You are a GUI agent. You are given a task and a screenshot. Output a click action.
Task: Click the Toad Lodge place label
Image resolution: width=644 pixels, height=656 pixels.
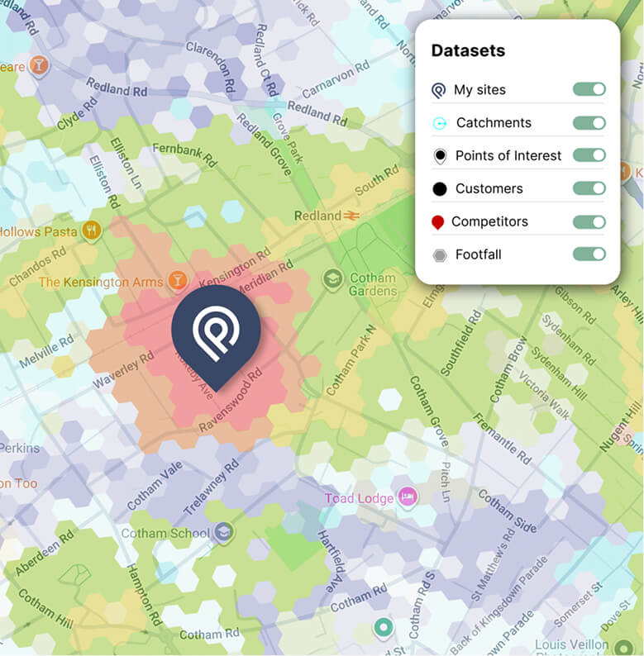[x=360, y=498]
